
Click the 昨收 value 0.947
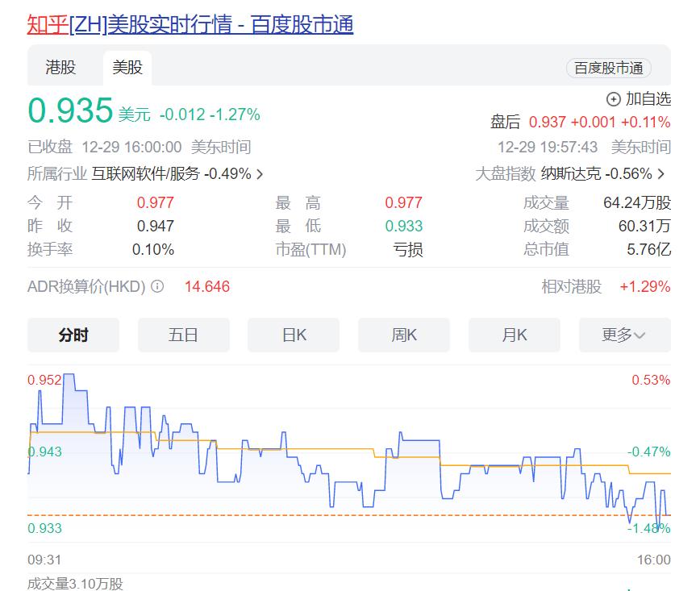coord(156,226)
